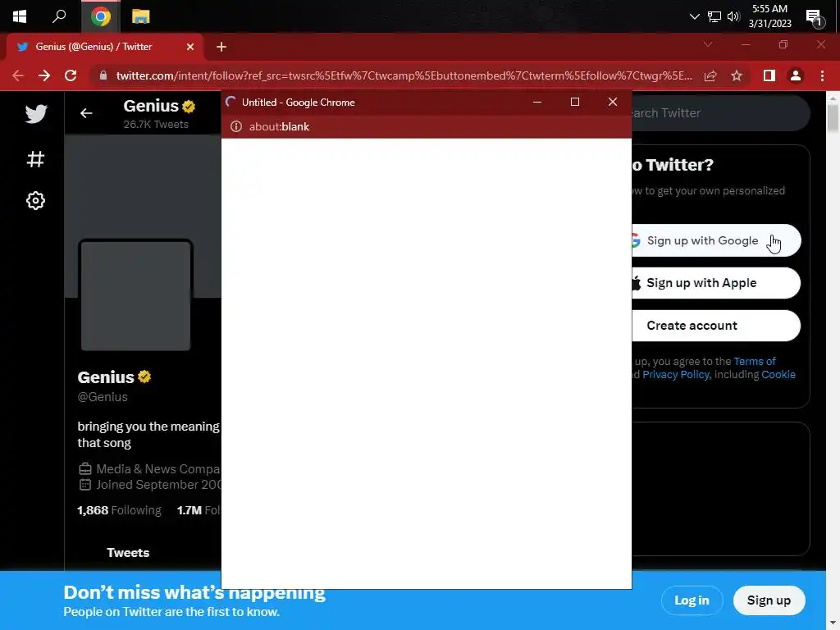The height and width of the screenshot is (630, 840).
Task: Click the Search Twitter field
Action: point(720,113)
